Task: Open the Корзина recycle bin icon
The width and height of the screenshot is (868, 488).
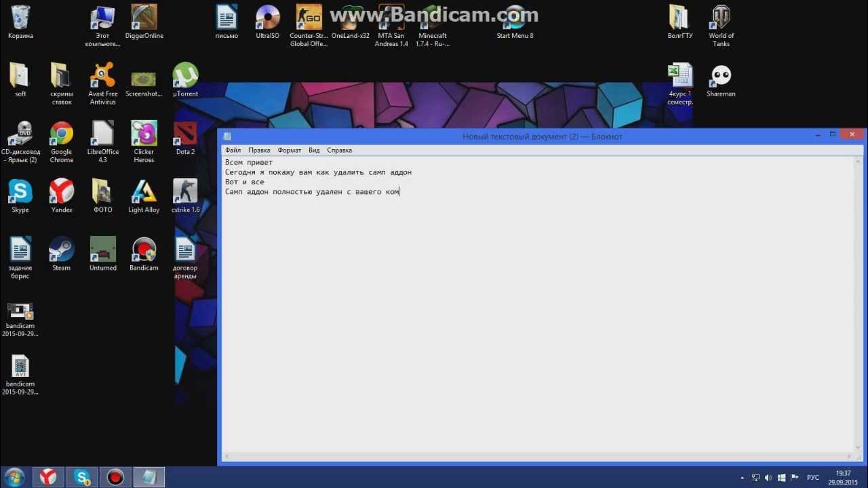Action: click(20, 22)
